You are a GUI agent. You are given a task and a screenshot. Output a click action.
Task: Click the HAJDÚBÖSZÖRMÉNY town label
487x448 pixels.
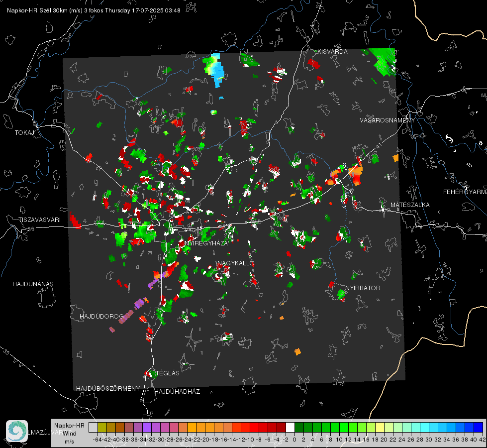click(108, 388)
